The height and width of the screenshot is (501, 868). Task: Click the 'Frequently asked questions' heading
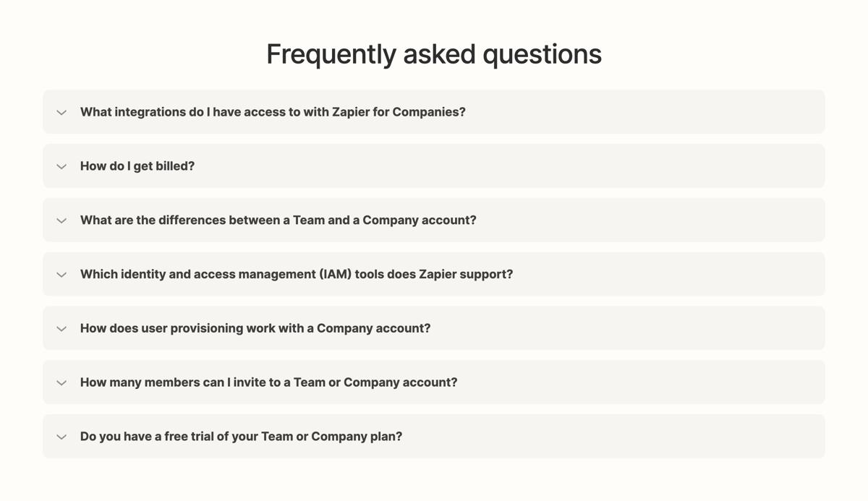click(433, 53)
